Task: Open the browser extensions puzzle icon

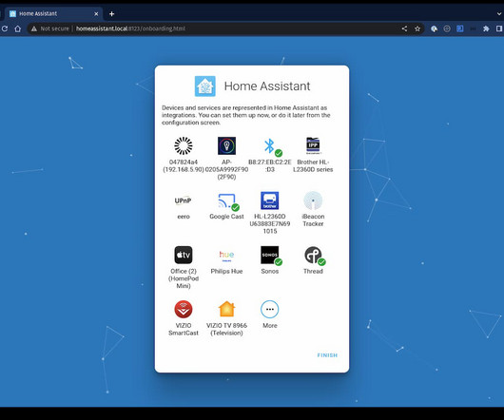Action: tap(486, 29)
